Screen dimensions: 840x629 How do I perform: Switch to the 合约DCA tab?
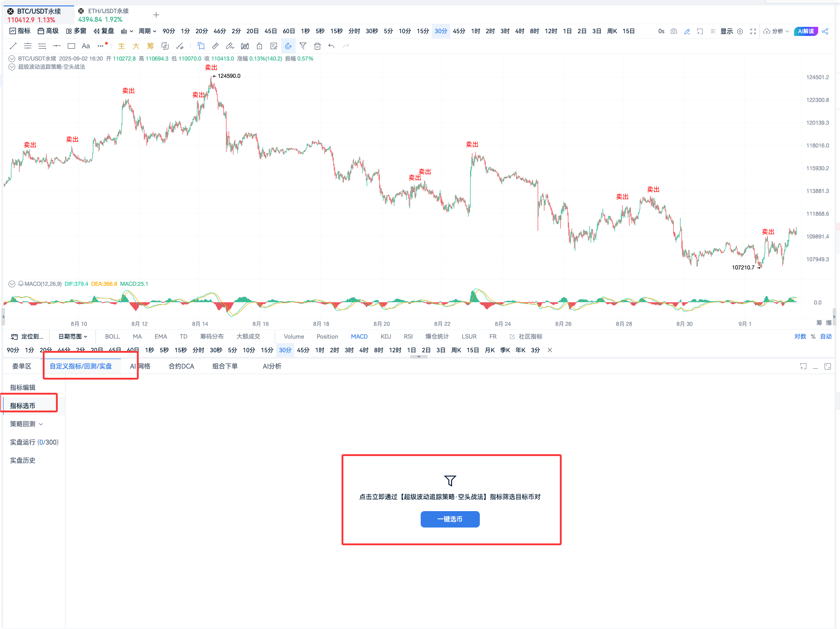point(181,366)
